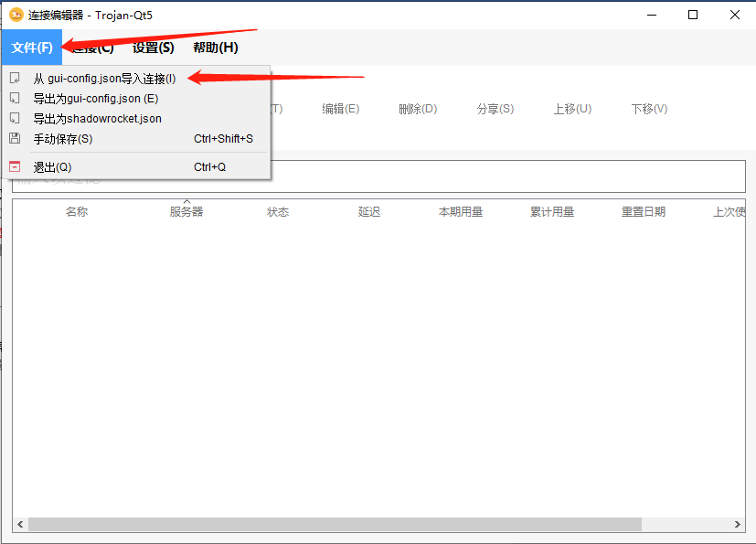Open the 帮助(H) menu
756x544 pixels.
[216, 48]
